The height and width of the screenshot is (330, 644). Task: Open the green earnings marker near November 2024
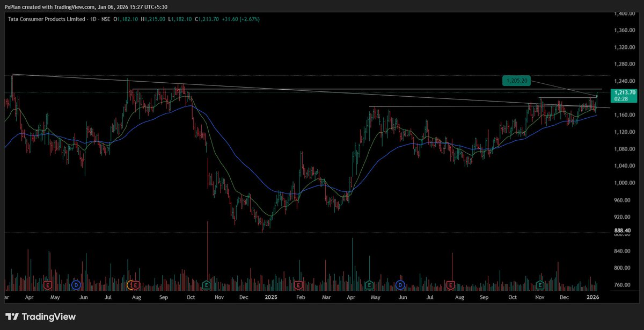point(207,284)
